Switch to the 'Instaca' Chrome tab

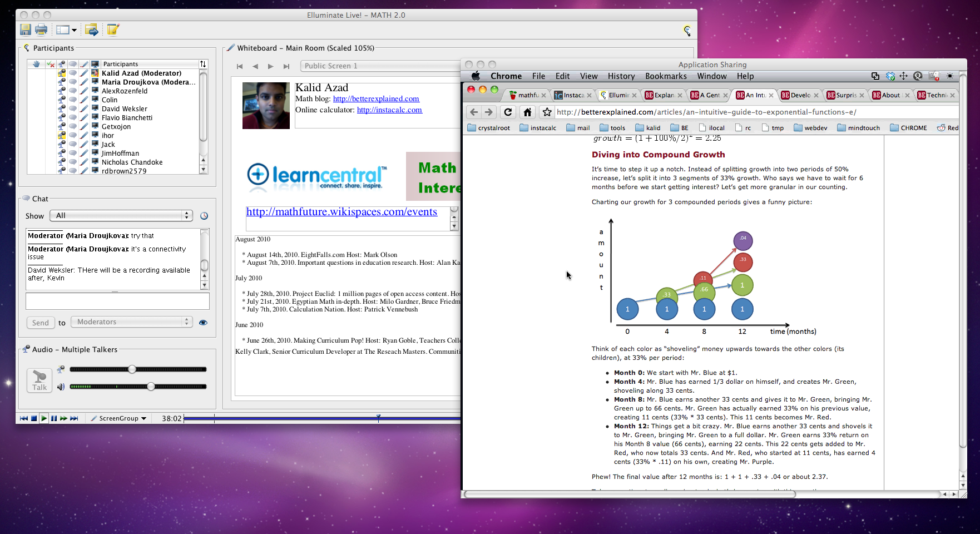click(572, 95)
